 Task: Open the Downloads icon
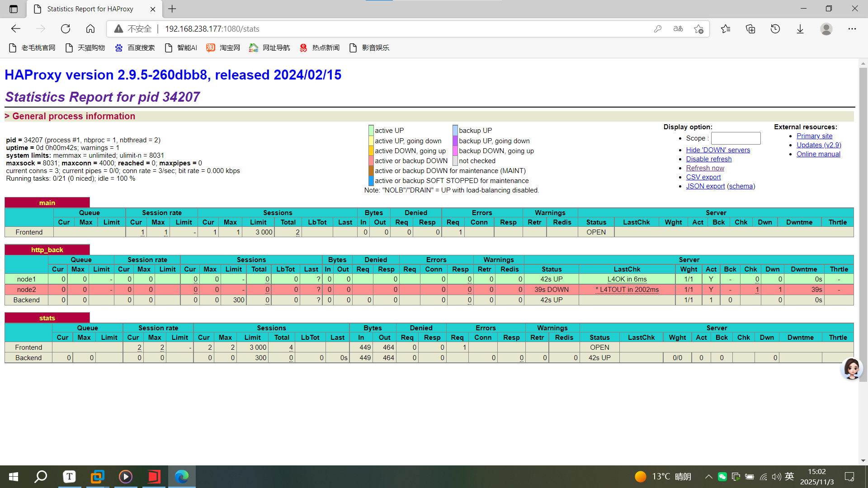(x=800, y=29)
